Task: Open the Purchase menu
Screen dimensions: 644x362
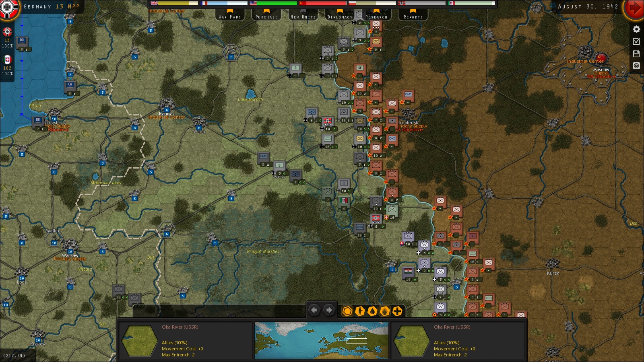Action: (x=266, y=14)
